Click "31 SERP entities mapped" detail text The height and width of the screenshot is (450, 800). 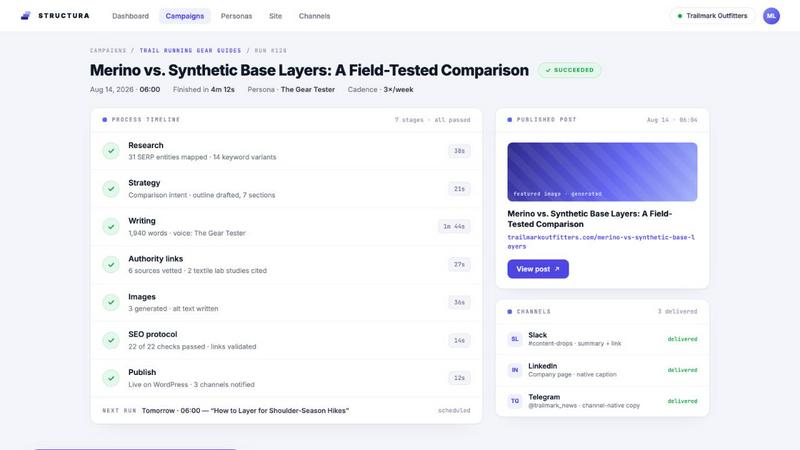coord(168,157)
